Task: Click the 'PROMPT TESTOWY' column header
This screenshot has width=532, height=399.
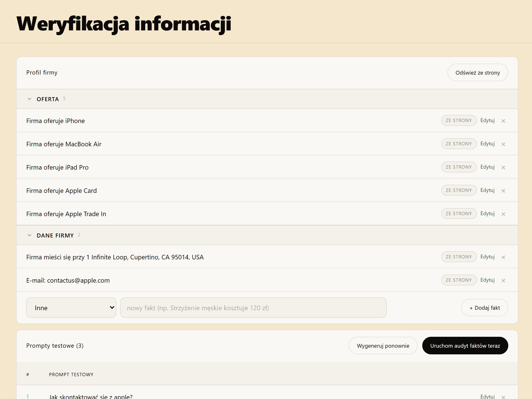Action: pyautogui.click(x=71, y=375)
